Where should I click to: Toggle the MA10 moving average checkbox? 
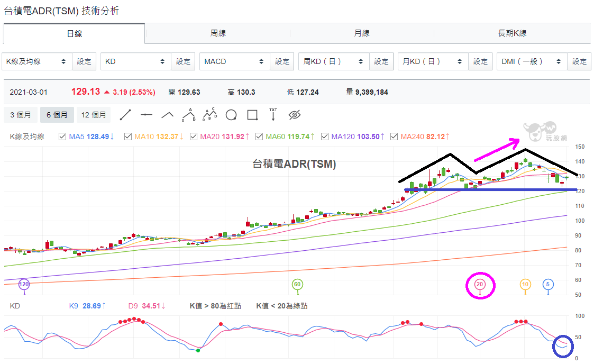[128, 136]
